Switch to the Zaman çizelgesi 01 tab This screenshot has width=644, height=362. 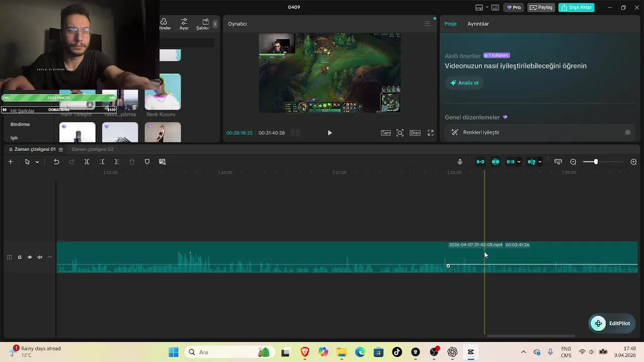click(x=35, y=149)
